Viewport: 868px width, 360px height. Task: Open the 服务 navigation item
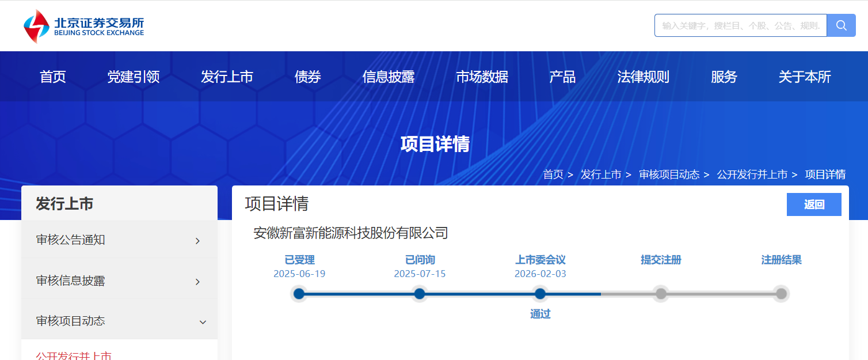[x=724, y=77]
